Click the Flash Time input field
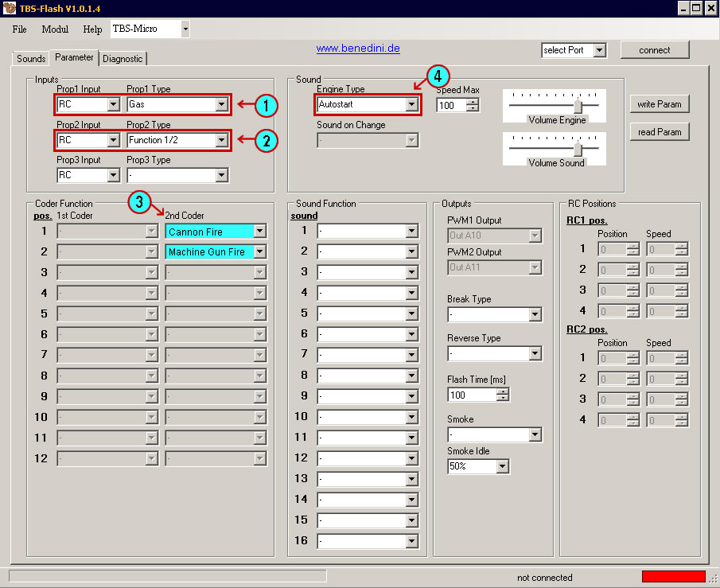The height and width of the screenshot is (588, 720). [x=471, y=395]
